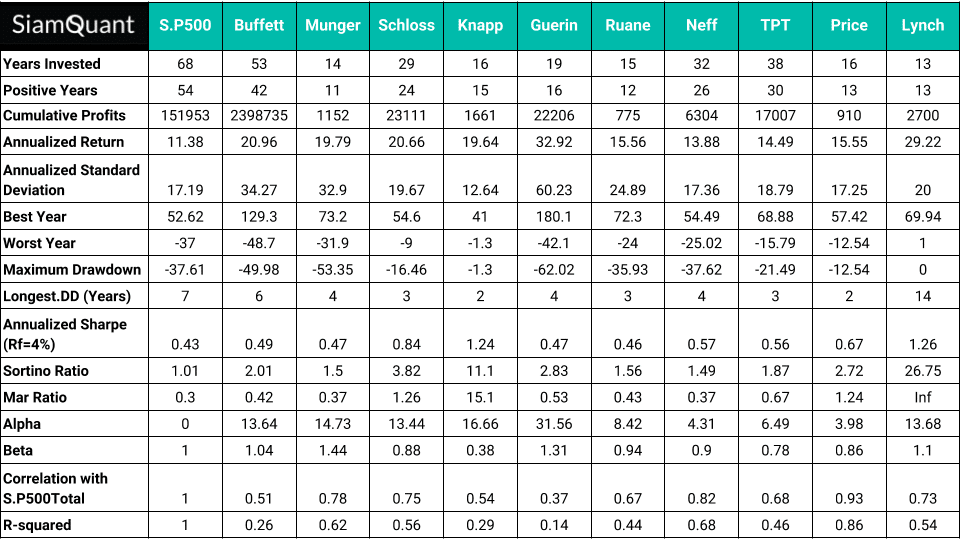
Task: Click Buffett's cumulative profits value 2398735
Action: pos(259,116)
